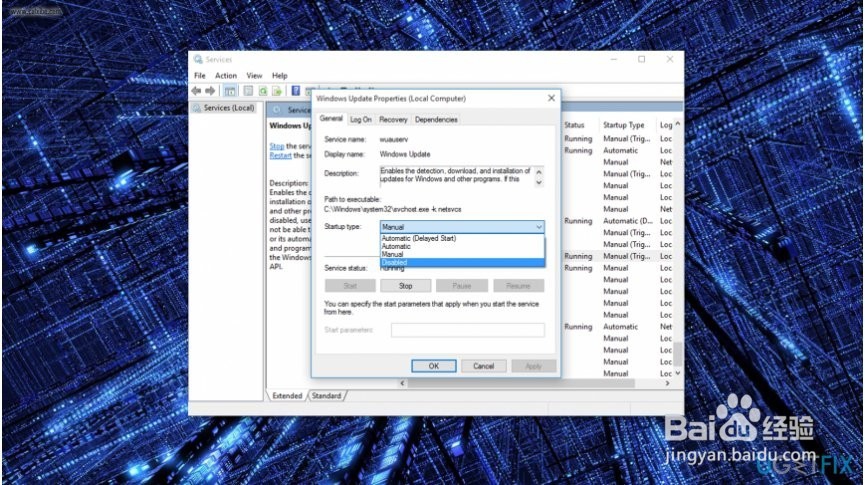865x485 pixels.
Task: Click the disabled Start button
Action: pyautogui.click(x=350, y=286)
